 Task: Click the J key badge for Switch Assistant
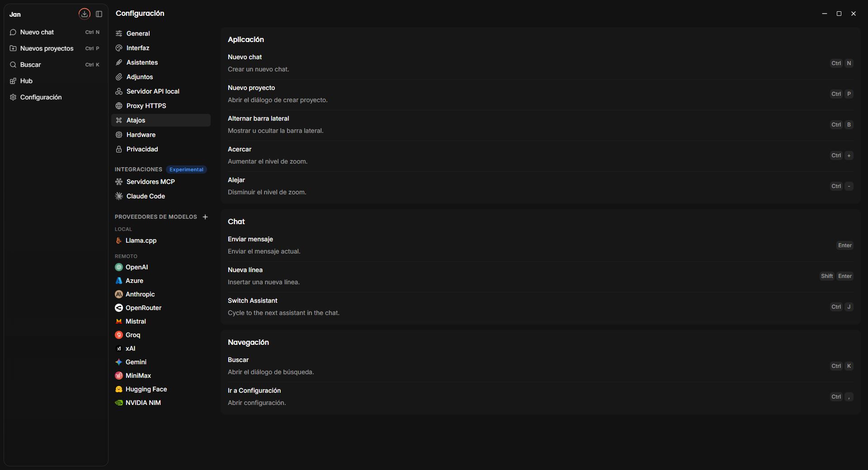[x=849, y=307]
